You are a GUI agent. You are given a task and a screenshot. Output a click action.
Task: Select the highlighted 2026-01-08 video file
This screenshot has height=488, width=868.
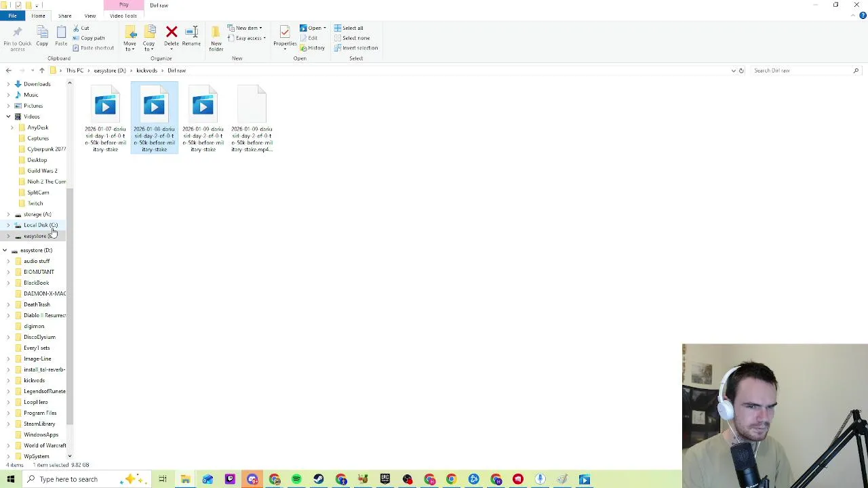154,119
